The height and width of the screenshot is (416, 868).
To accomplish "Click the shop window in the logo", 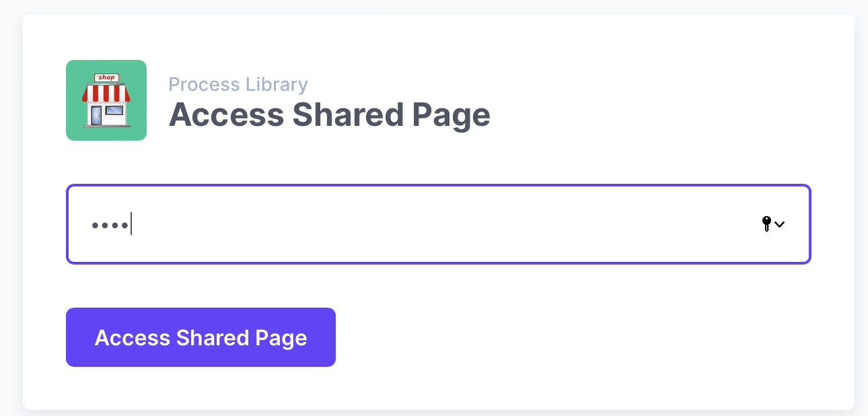I will [114, 110].
